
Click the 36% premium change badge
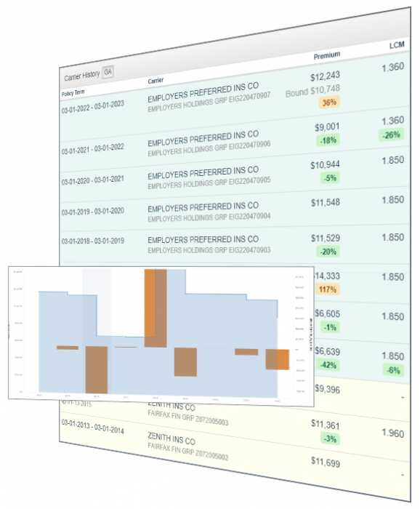(x=329, y=103)
